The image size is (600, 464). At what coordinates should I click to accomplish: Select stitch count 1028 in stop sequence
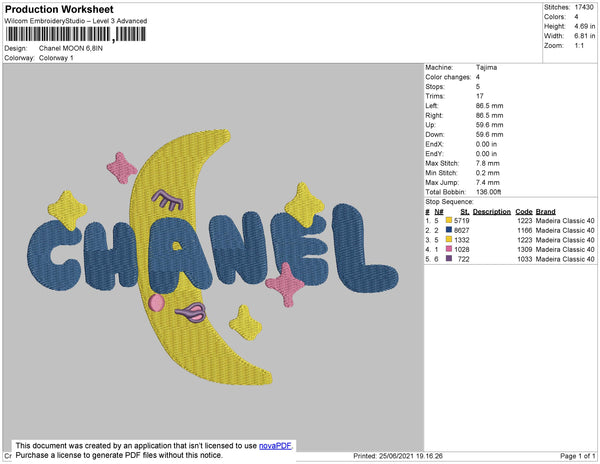point(461,249)
